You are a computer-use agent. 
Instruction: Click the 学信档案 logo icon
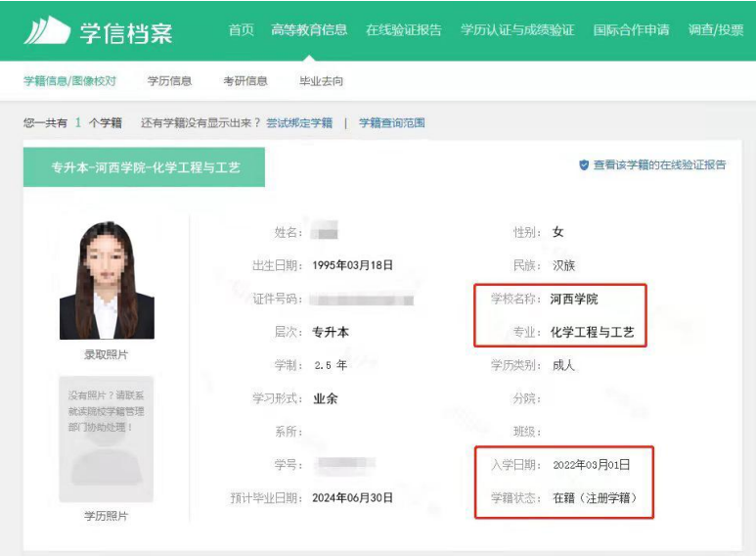[x=46, y=30]
